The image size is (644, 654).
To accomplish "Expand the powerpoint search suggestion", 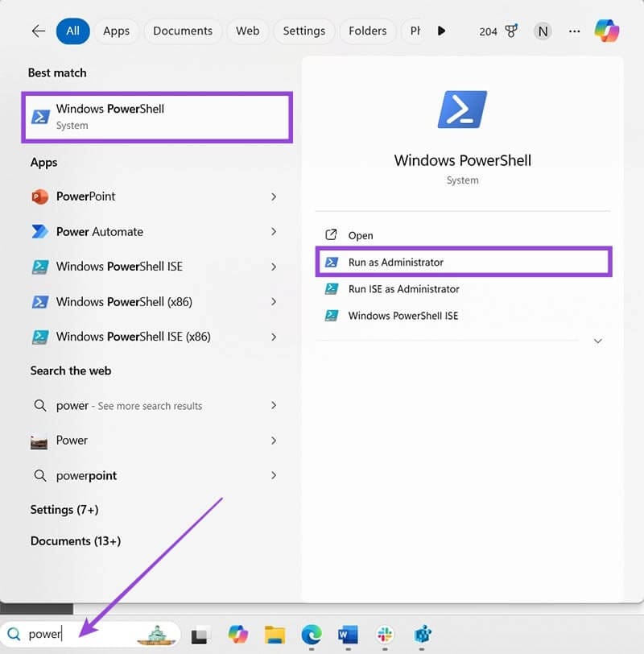I will 274,475.
